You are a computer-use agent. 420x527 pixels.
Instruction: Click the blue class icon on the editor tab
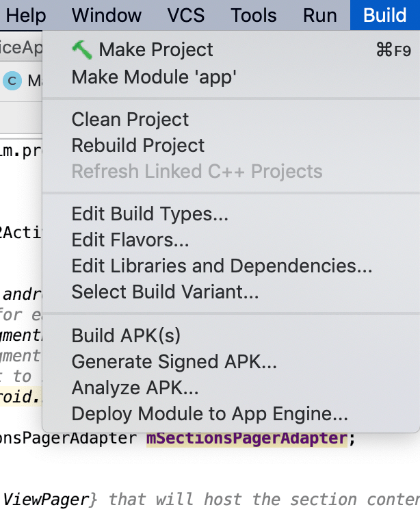[12, 81]
